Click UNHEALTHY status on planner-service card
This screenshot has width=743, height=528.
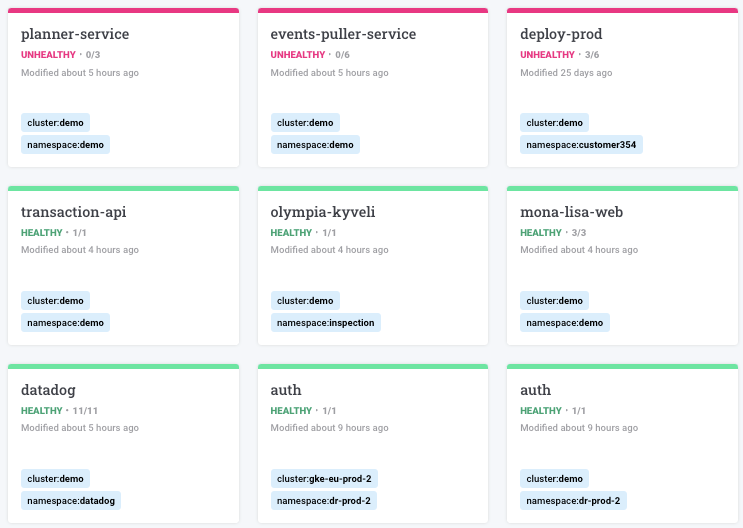[x=48, y=55]
